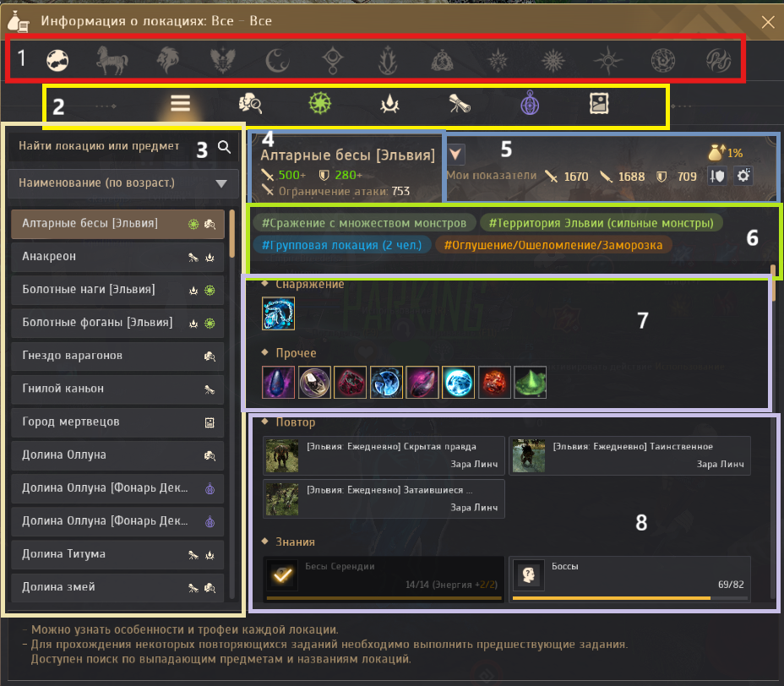Select the globe all-regions icon
Screen dimensions: 784x686
[x=57, y=61]
